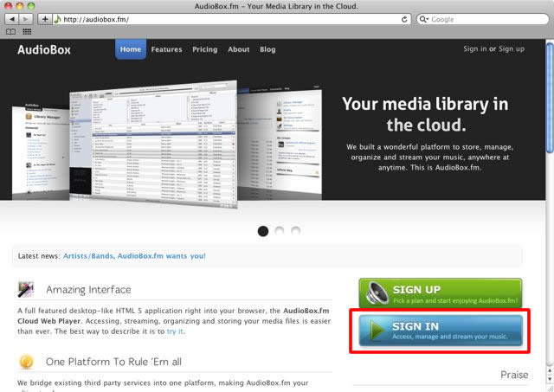Click the green SIGN UP button
The image size is (554, 392).
441,293
